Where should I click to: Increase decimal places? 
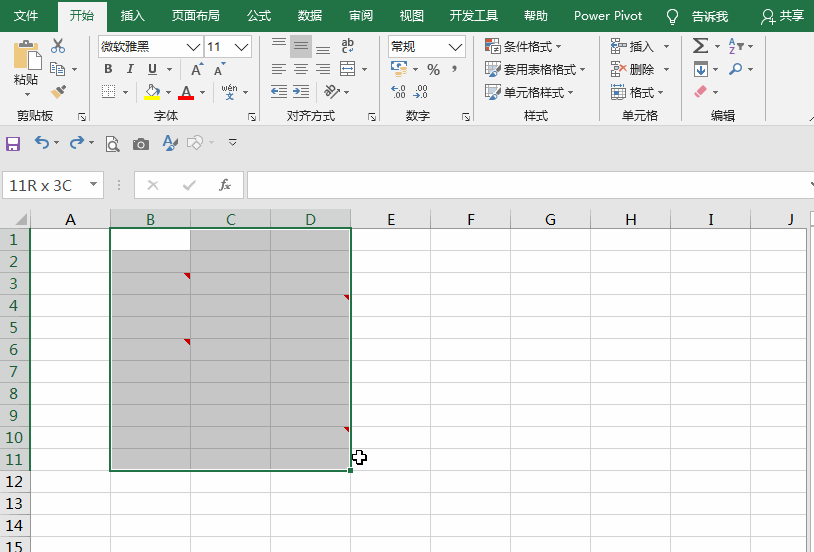[398, 92]
